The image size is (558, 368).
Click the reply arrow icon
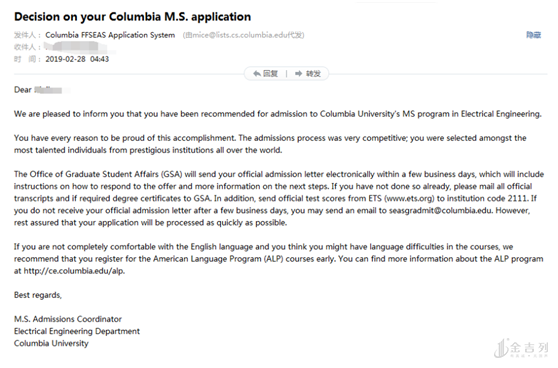pyautogui.click(x=257, y=74)
